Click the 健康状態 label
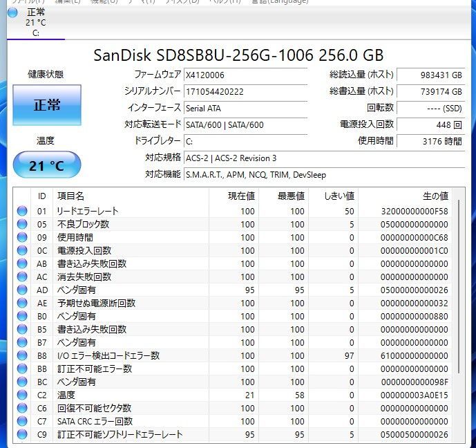This screenshot has height=448, width=476. coord(46,74)
